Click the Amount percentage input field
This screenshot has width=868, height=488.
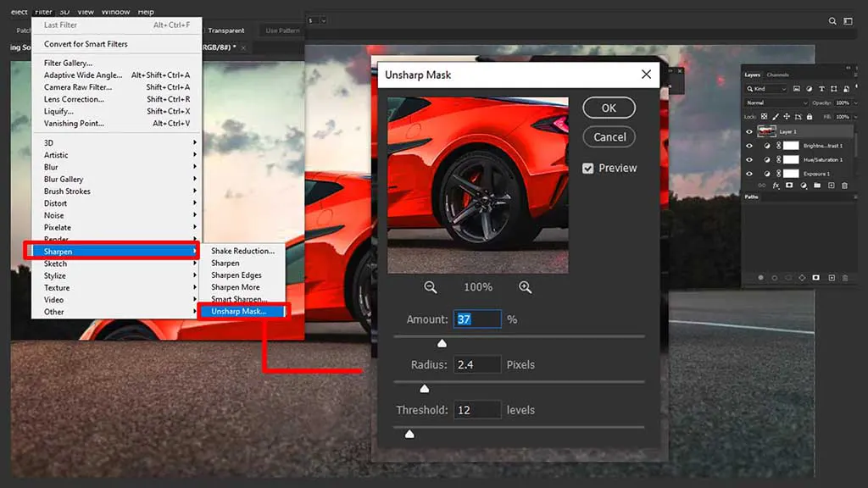[x=477, y=319]
